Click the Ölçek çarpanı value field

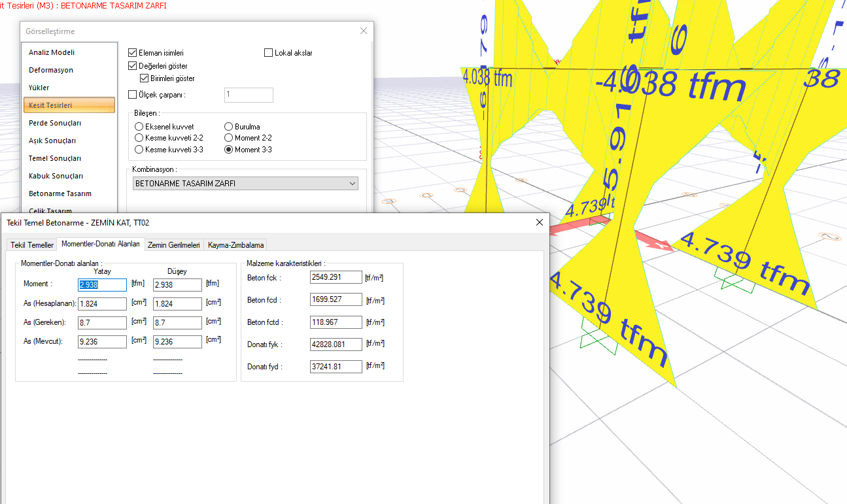[x=249, y=95]
